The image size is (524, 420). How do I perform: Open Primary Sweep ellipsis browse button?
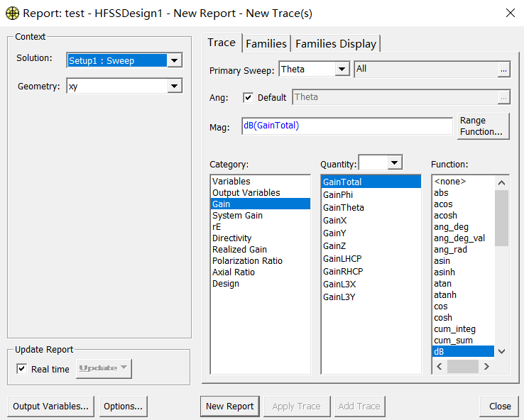503,70
